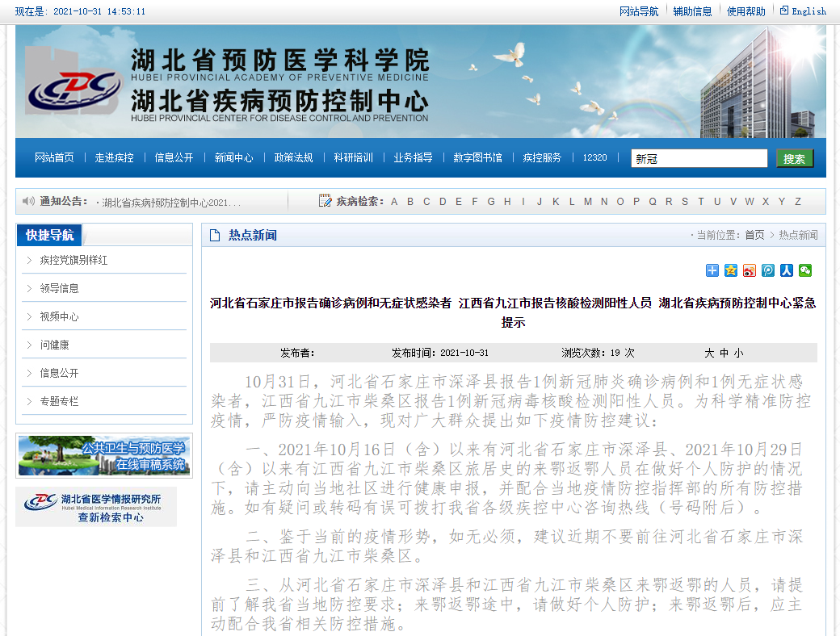Share article to Sina Weibo

coord(750,270)
